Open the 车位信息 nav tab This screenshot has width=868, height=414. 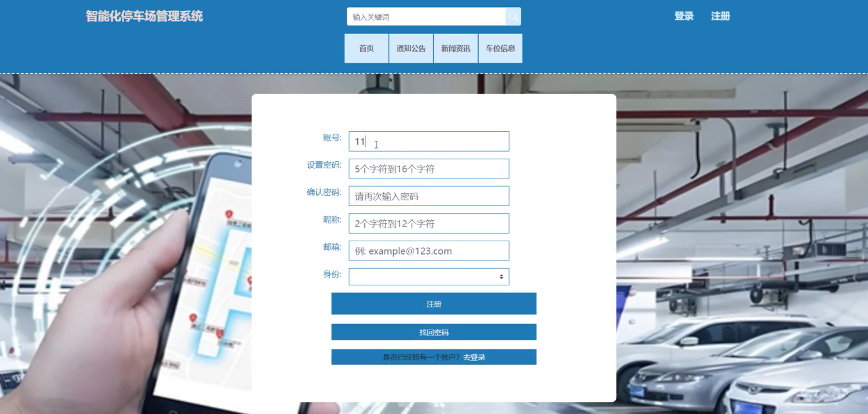coord(501,49)
